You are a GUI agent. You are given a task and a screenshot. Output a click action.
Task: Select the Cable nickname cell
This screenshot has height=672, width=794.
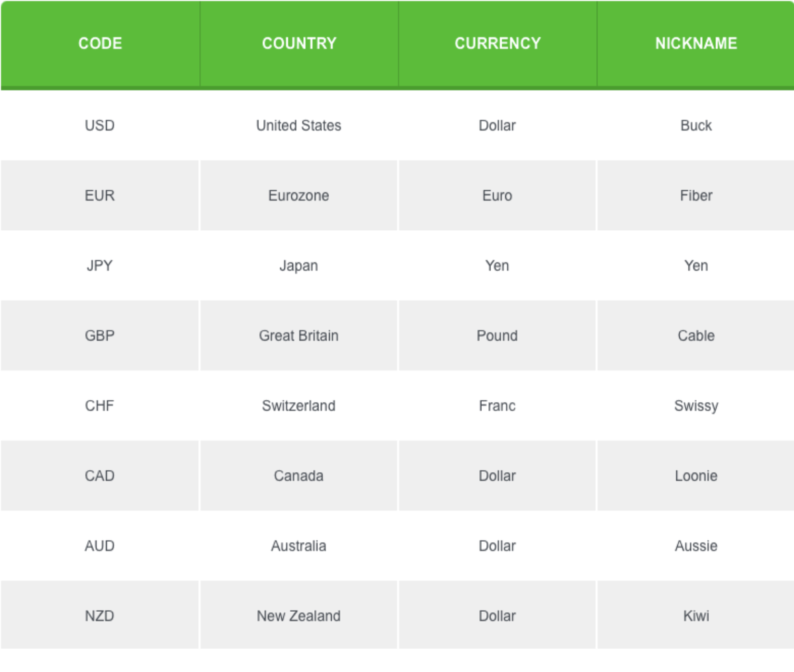[696, 336]
